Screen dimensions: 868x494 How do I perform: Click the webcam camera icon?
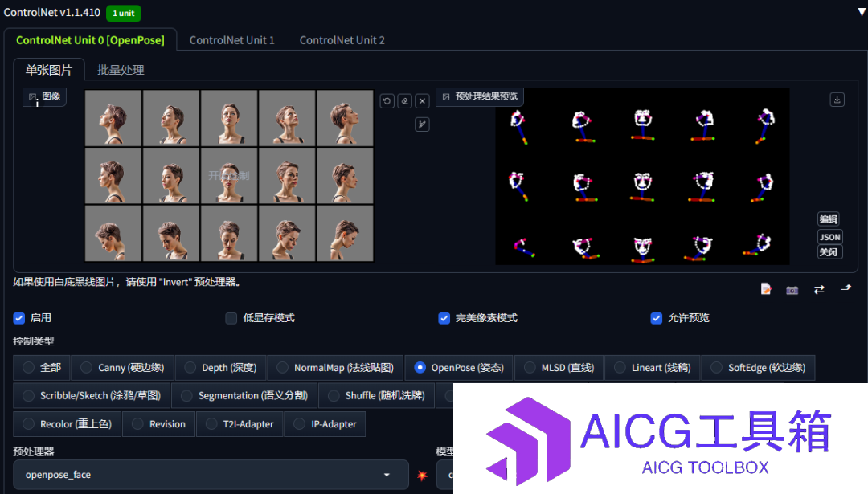(792, 290)
